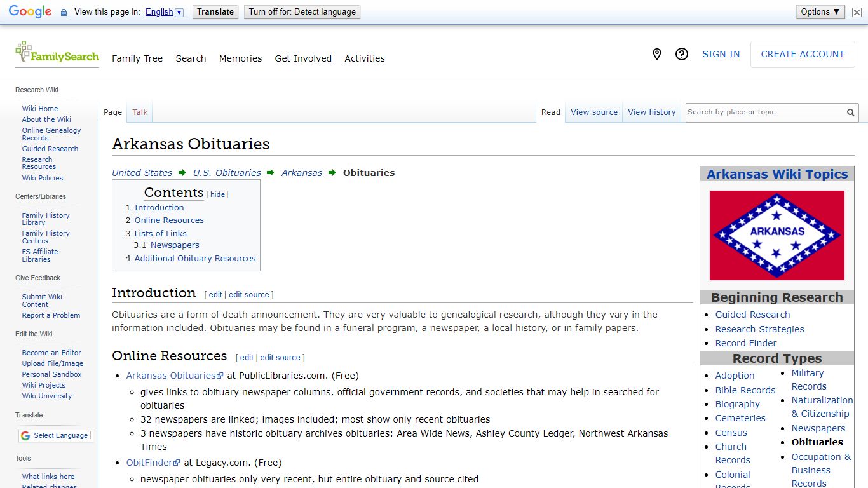Viewport: 868px width, 488px height.
Task: Click the Arkansas flag image
Action: [x=777, y=235]
